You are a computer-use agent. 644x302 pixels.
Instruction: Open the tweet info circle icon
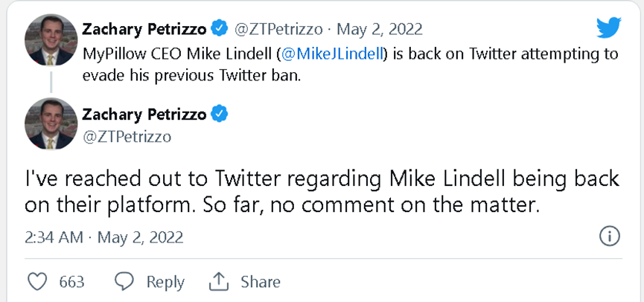609,237
